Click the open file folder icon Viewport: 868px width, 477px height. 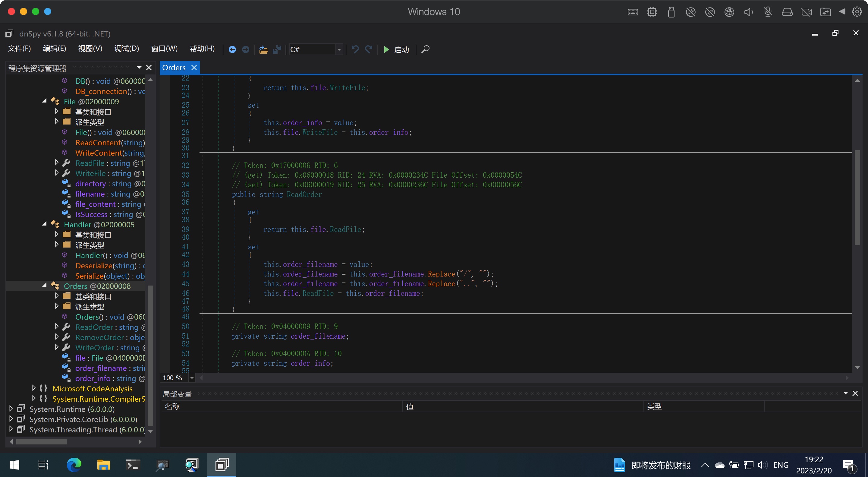263,49
